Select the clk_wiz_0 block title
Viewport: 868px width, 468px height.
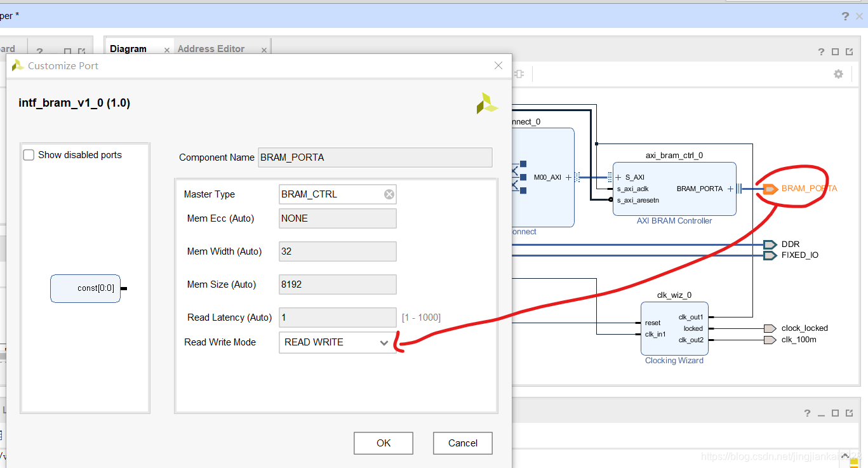(x=674, y=295)
